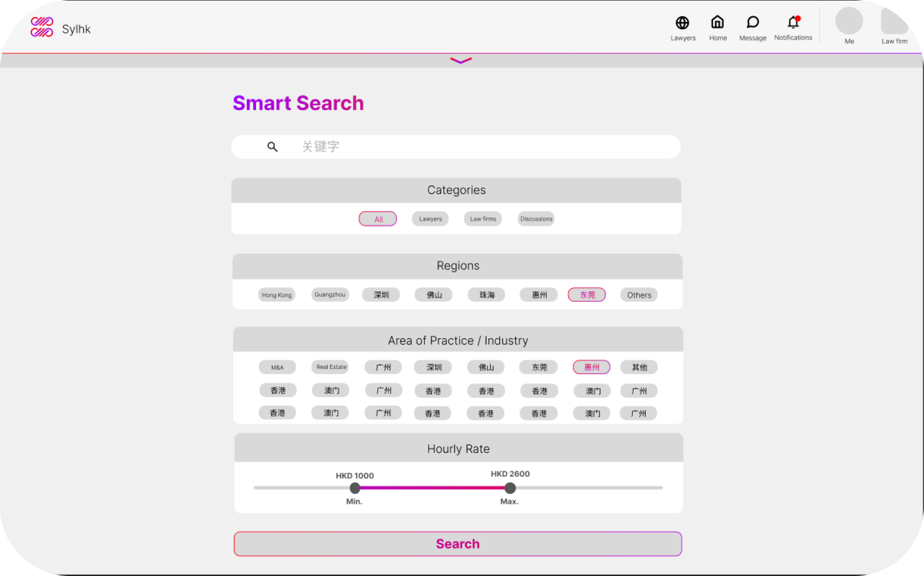Pick the M&A practice area chip
The height and width of the screenshot is (576, 924).
(x=277, y=367)
